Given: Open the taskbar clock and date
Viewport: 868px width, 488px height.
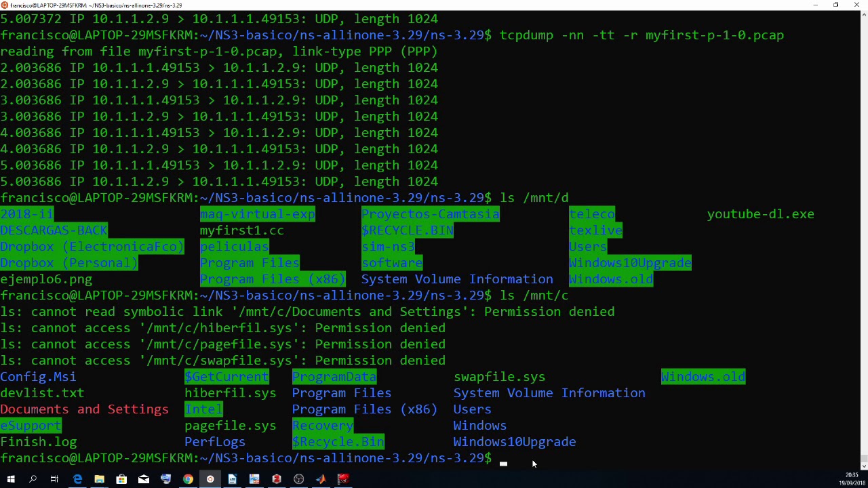Looking at the screenshot, I should [852, 479].
